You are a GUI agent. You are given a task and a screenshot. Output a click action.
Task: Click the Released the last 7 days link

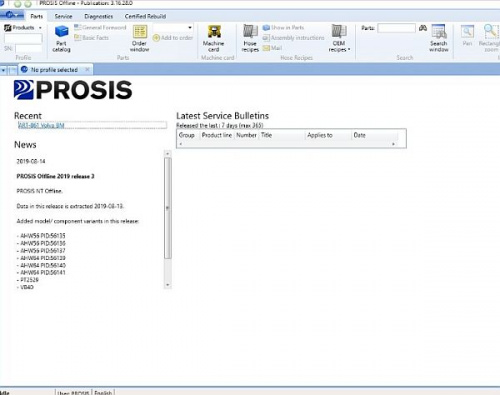[x=219, y=125]
